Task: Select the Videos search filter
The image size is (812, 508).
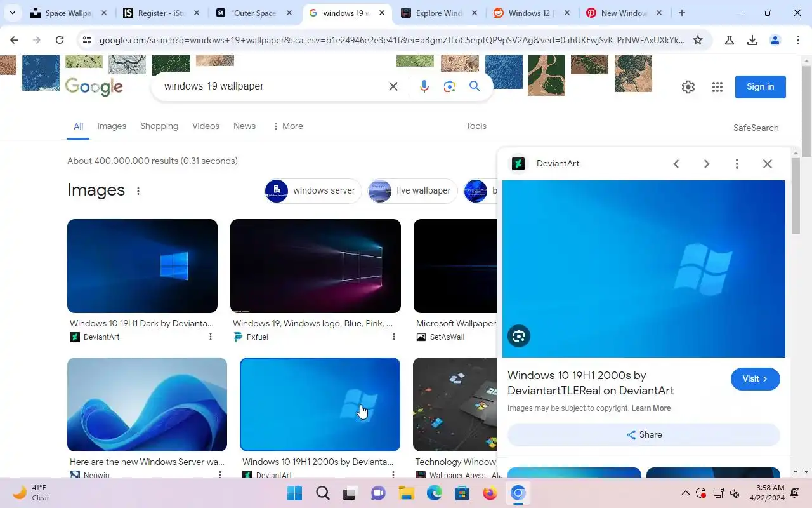Action: pyautogui.click(x=206, y=126)
